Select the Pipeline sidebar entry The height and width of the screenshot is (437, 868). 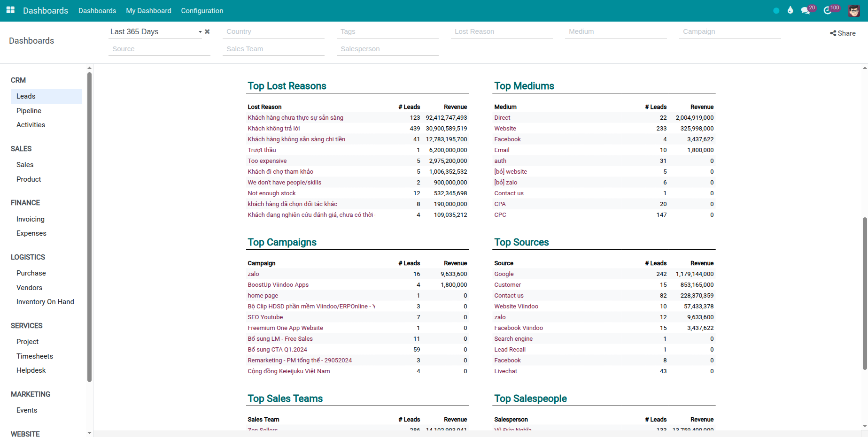coord(29,111)
